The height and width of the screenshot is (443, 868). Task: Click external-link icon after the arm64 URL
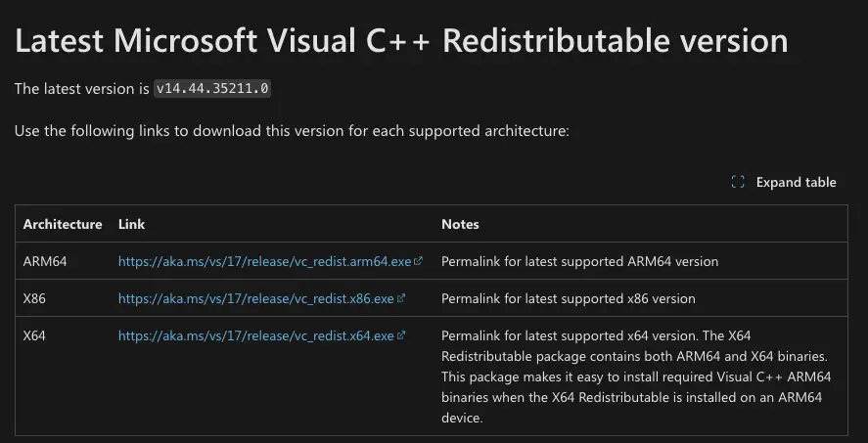click(419, 261)
